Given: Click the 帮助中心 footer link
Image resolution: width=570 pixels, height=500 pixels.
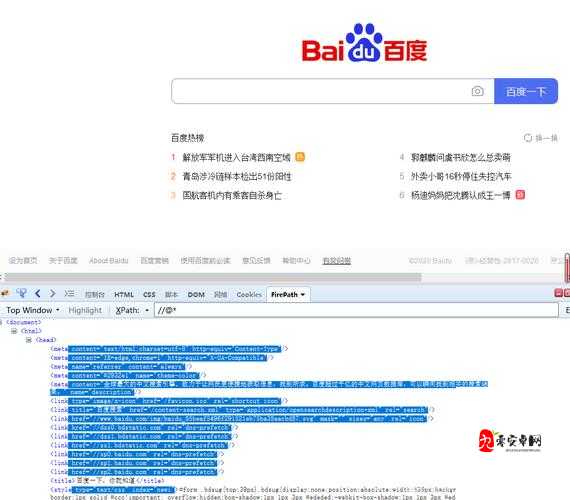Looking at the screenshot, I should pos(296,260).
